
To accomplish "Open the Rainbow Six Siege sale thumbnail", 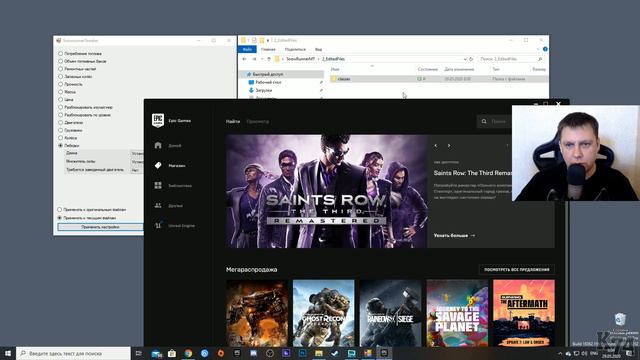I will [391, 313].
